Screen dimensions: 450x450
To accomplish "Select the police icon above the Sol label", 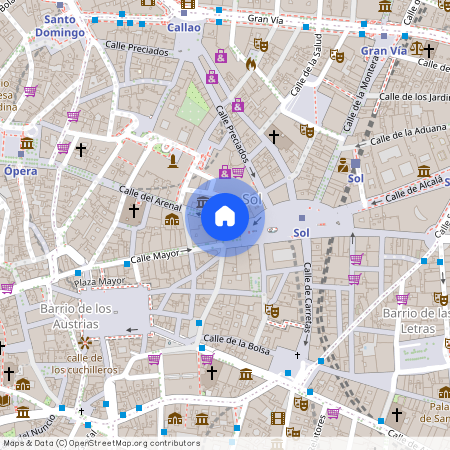I will coord(343,165).
